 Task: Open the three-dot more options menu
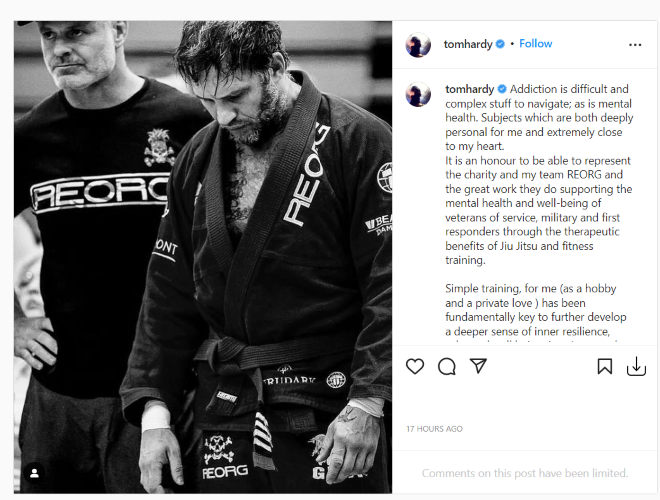pos(635,45)
